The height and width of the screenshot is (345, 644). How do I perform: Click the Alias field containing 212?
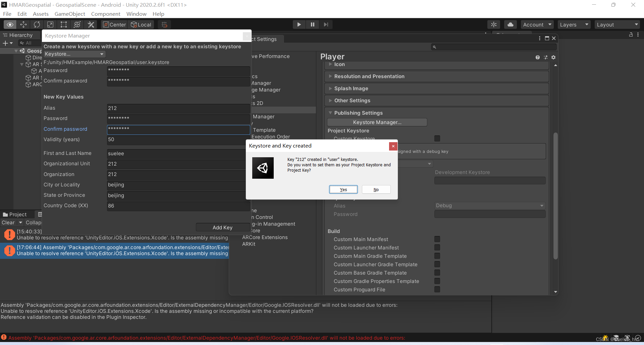[178, 108]
